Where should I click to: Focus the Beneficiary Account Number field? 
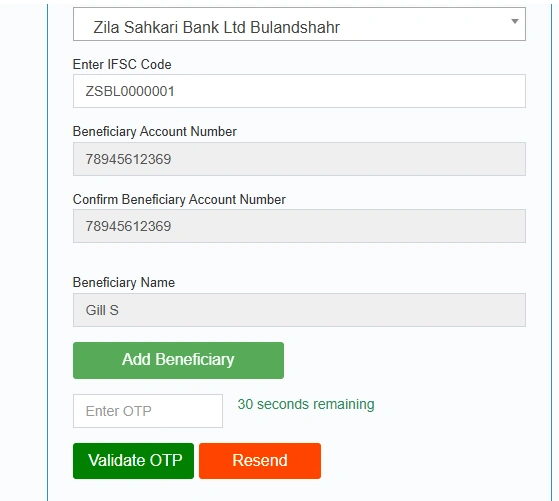pyautogui.click(x=299, y=159)
